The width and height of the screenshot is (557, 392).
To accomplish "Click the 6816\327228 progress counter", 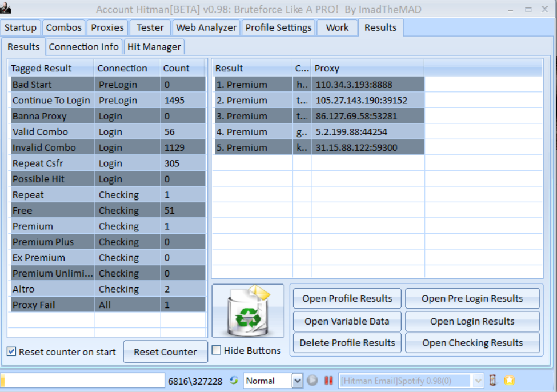I will pos(195,381).
